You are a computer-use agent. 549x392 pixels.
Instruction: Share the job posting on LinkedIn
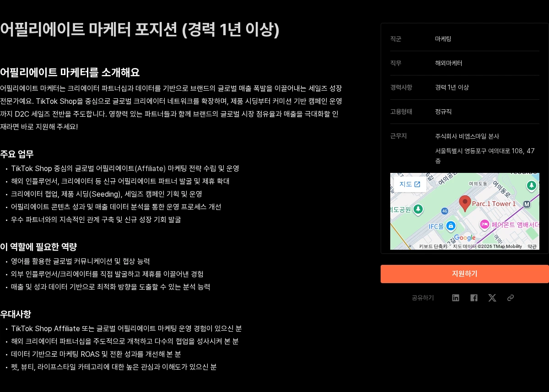point(456,298)
